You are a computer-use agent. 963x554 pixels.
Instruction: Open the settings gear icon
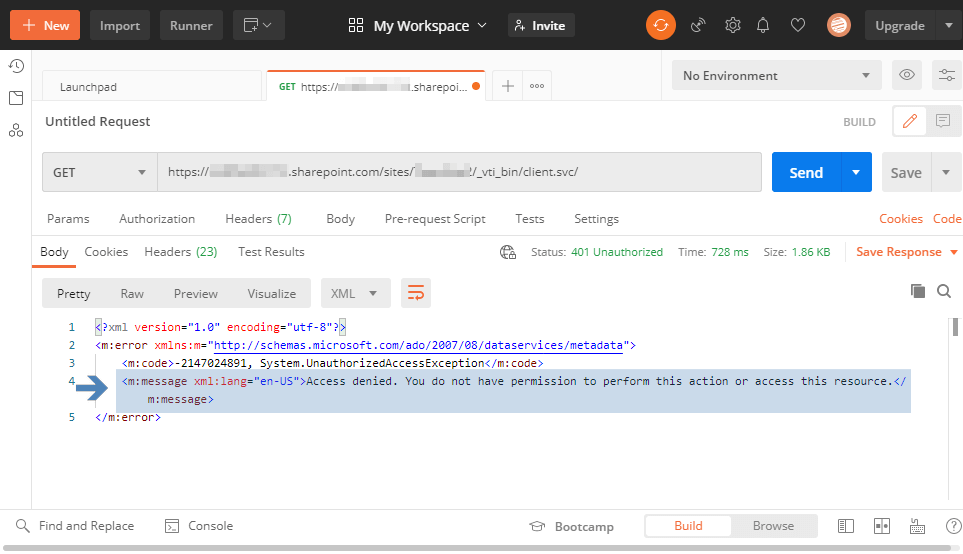(732, 25)
